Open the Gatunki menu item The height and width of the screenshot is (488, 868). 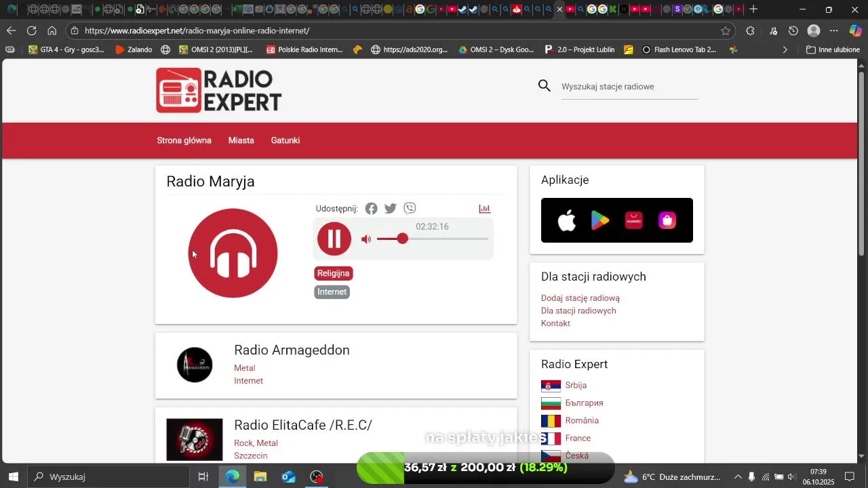pyautogui.click(x=285, y=140)
